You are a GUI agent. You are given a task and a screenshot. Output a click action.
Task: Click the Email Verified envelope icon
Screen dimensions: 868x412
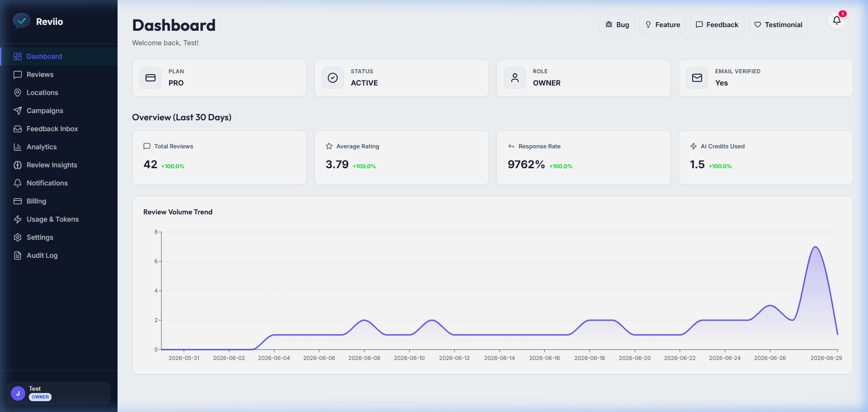(x=697, y=78)
